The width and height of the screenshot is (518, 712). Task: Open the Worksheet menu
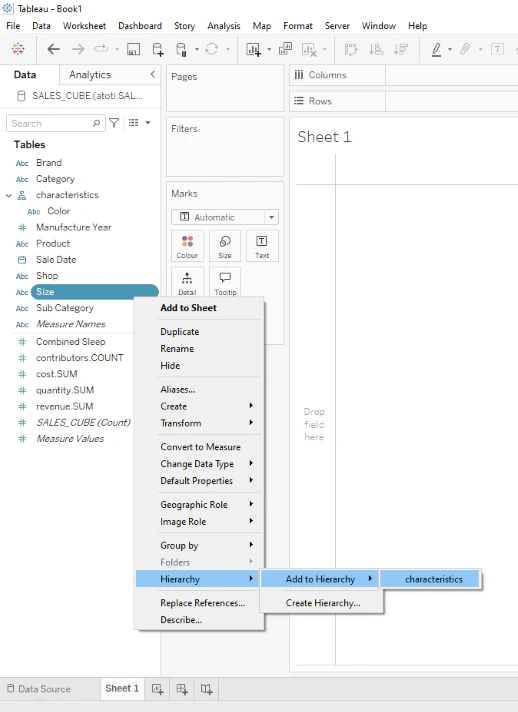tap(84, 26)
